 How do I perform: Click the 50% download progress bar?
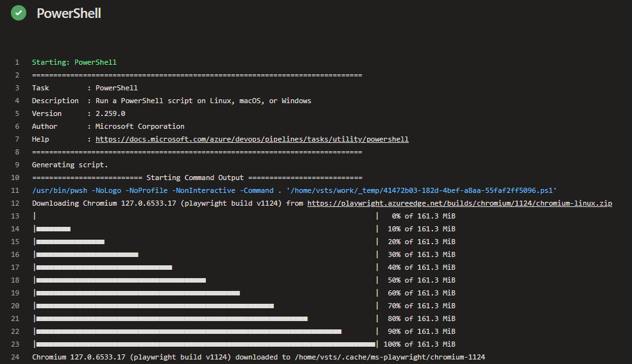pyautogui.click(x=121, y=280)
